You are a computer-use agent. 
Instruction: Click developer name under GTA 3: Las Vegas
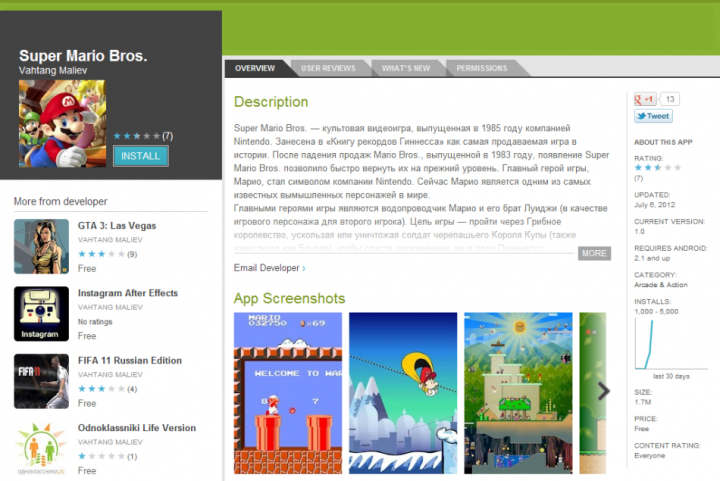110,240
